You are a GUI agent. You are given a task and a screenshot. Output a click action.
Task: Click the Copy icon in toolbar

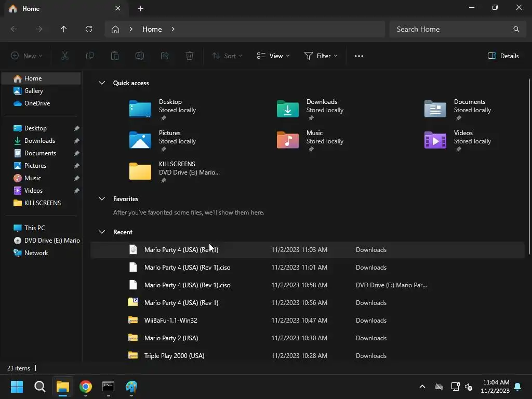point(89,56)
